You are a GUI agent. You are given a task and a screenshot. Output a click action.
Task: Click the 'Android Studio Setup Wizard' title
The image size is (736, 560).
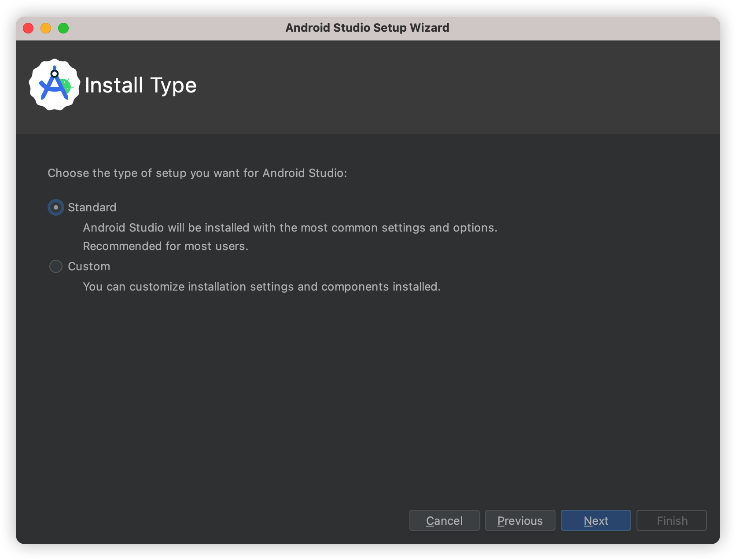368,28
